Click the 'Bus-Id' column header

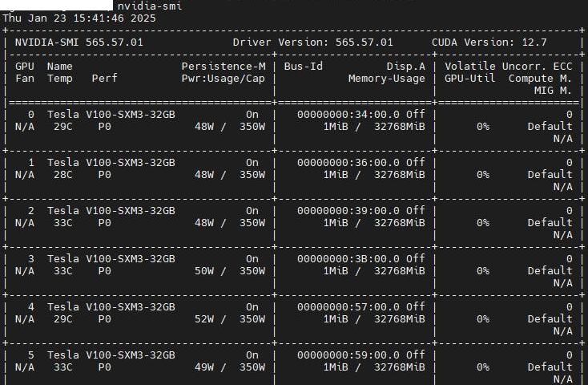click(303, 66)
